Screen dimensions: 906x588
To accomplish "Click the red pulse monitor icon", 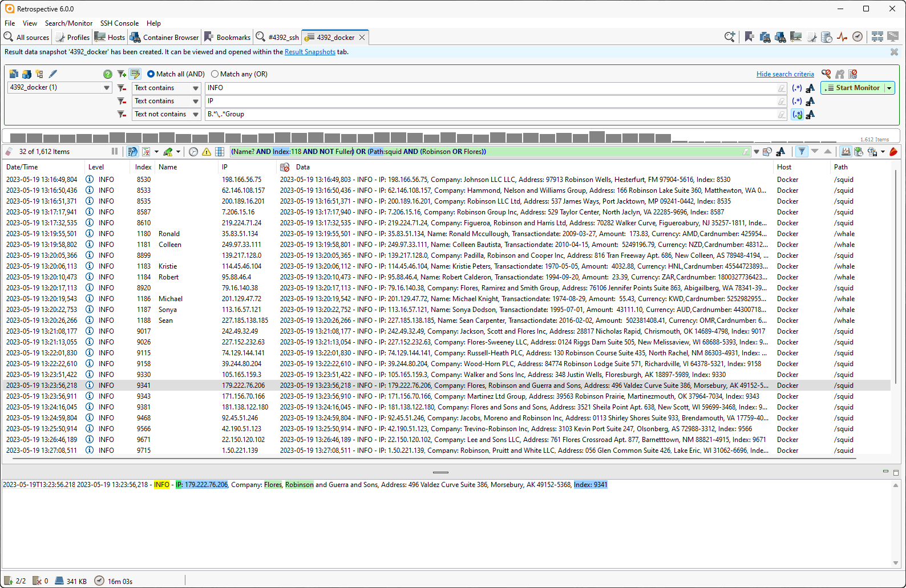I will (x=842, y=37).
